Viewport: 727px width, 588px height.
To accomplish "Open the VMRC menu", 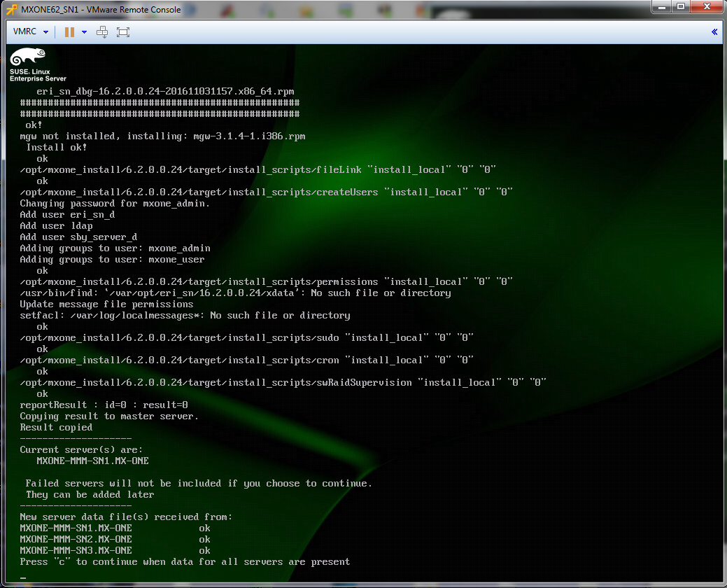I will (x=26, y=32).
